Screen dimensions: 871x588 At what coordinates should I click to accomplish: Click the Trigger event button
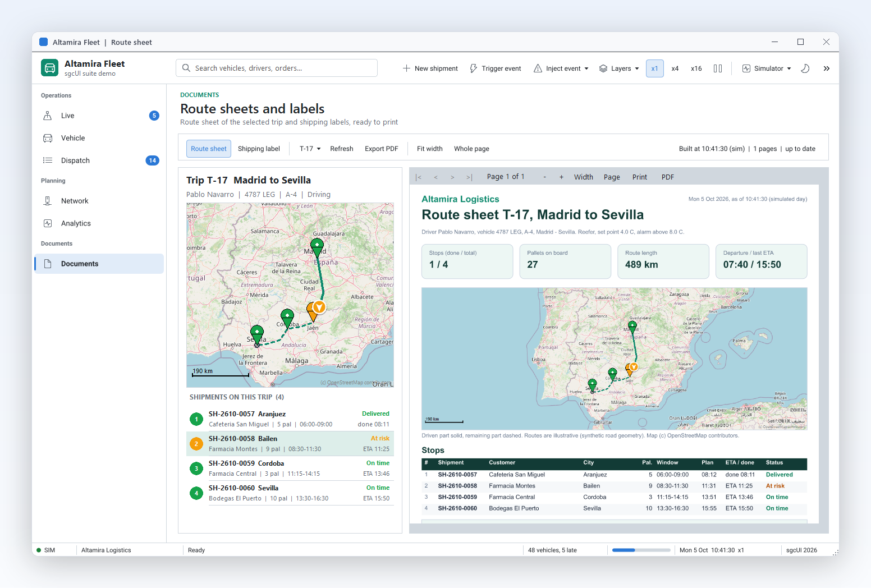(496, 68)
